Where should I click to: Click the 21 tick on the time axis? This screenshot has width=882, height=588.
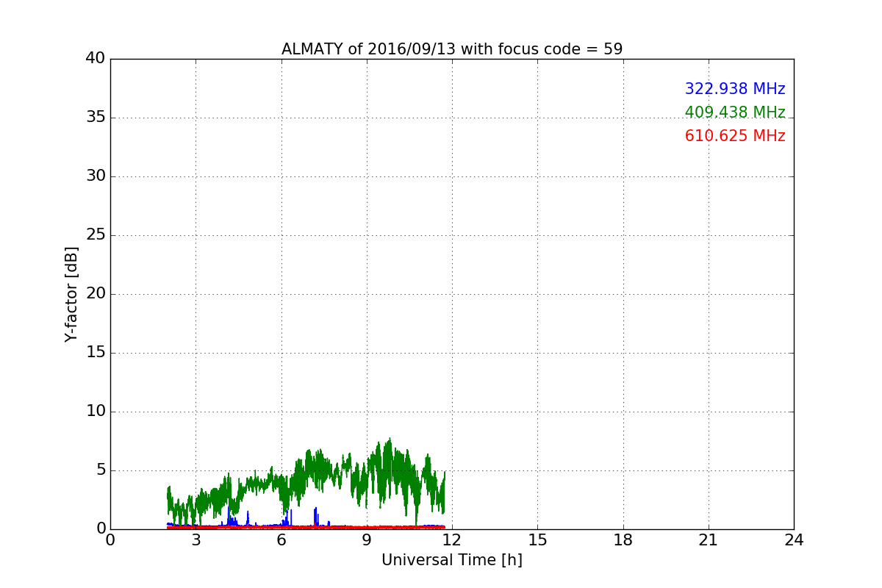(x=709, y=540)
